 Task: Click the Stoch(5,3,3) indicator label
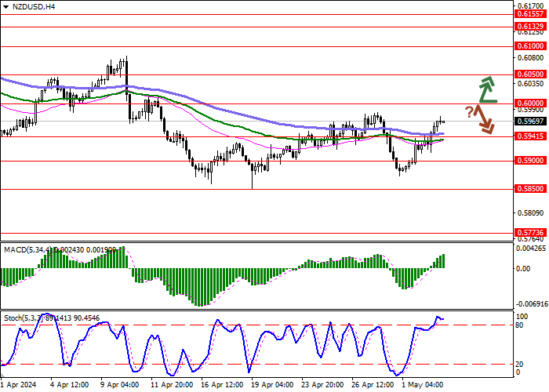(25, 318)
